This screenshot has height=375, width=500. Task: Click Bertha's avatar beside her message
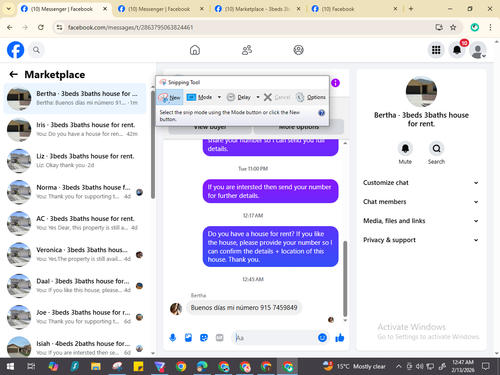pos(176,309)
